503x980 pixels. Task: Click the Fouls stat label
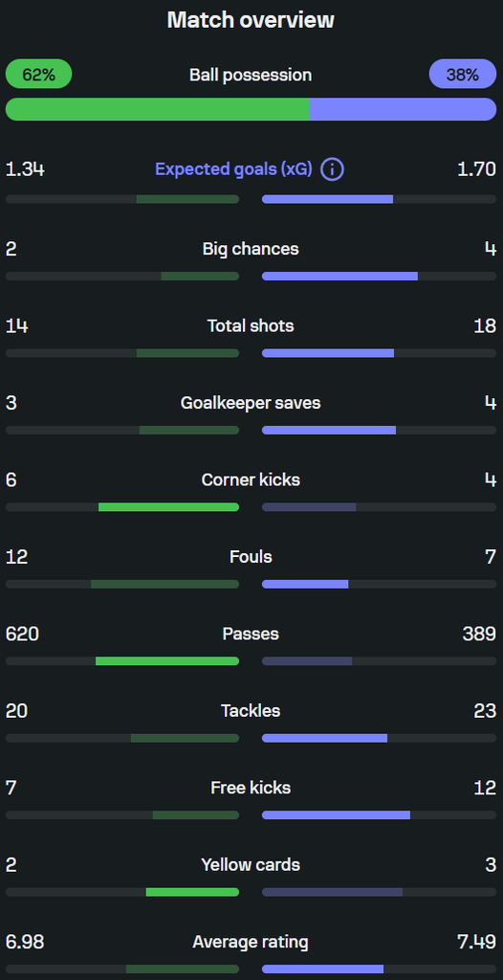tap(251, 557)
